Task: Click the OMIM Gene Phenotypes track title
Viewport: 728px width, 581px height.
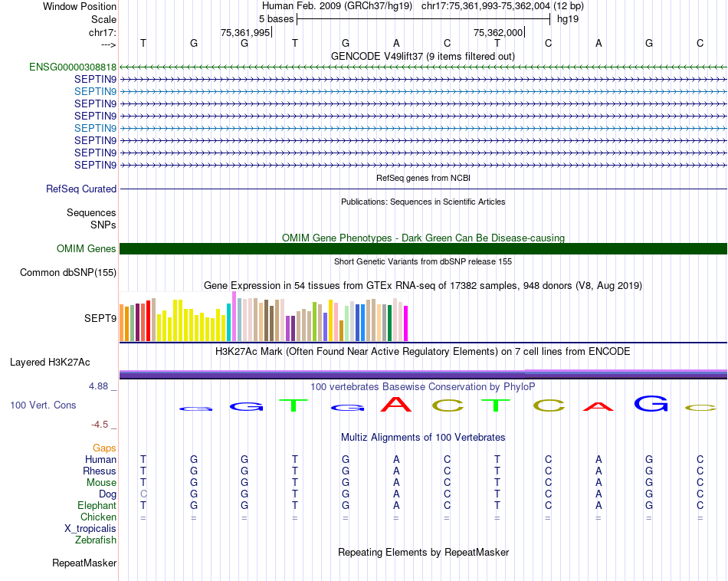Action: tap(423, 238)
